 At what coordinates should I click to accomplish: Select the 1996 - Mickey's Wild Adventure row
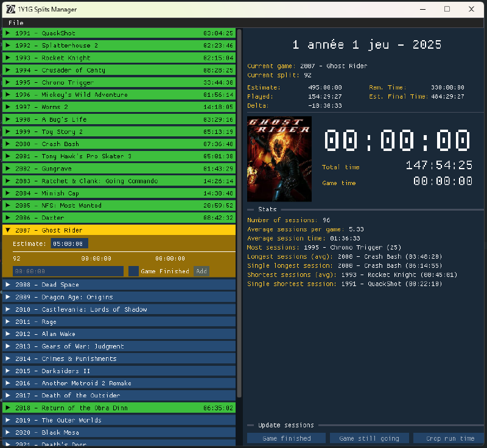[x=119, y=94]
